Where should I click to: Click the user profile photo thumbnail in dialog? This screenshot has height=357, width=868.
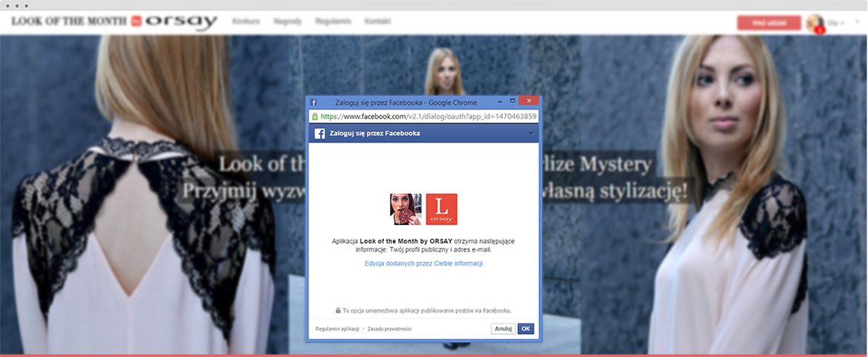[405, 209]
